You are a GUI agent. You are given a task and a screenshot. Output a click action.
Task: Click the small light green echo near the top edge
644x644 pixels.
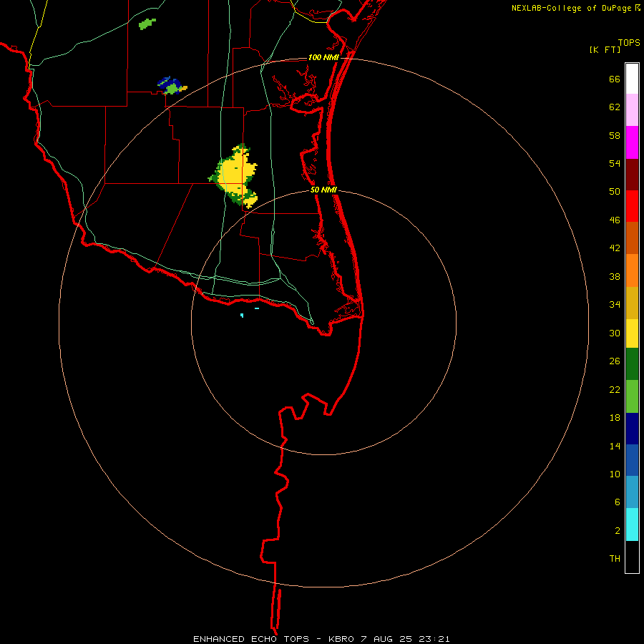pyautogui.click(x=147, y=24)
